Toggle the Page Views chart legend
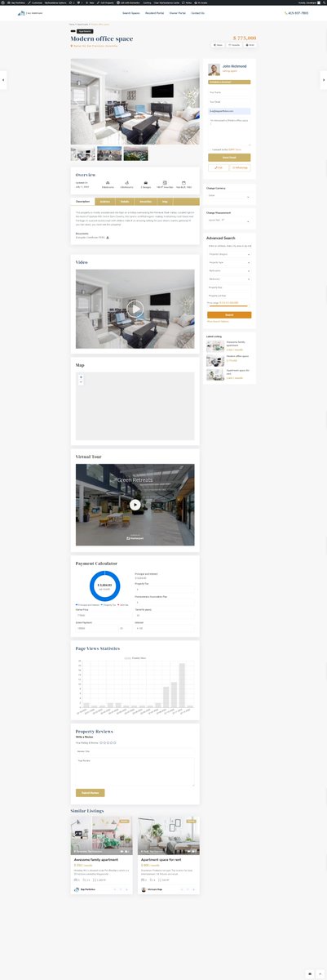 (135, 657)
